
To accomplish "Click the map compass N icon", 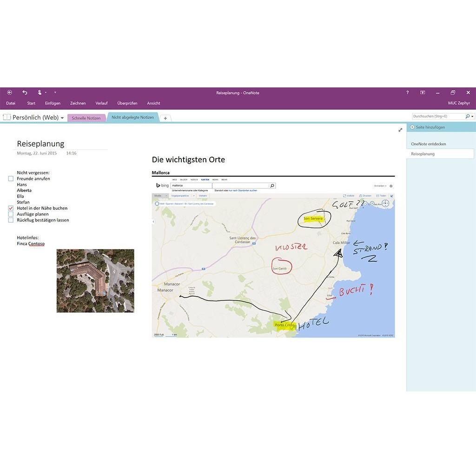I will pos(385,204).
